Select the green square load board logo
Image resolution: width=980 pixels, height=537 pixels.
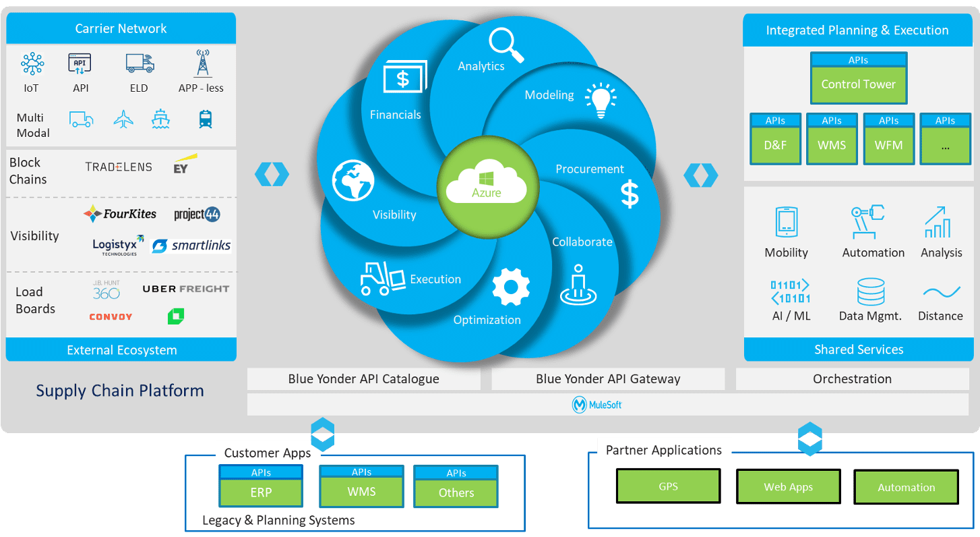(176, 316)
